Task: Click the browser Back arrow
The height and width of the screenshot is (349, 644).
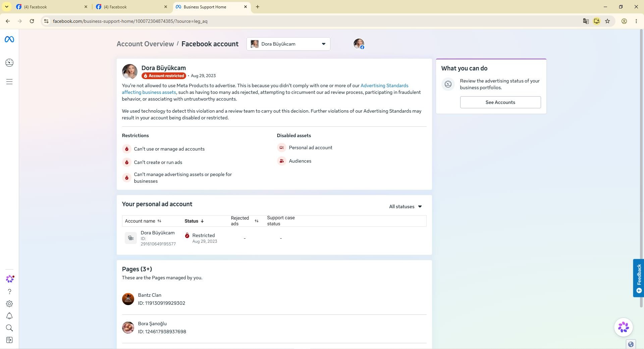Action: (x=8, y=21)
